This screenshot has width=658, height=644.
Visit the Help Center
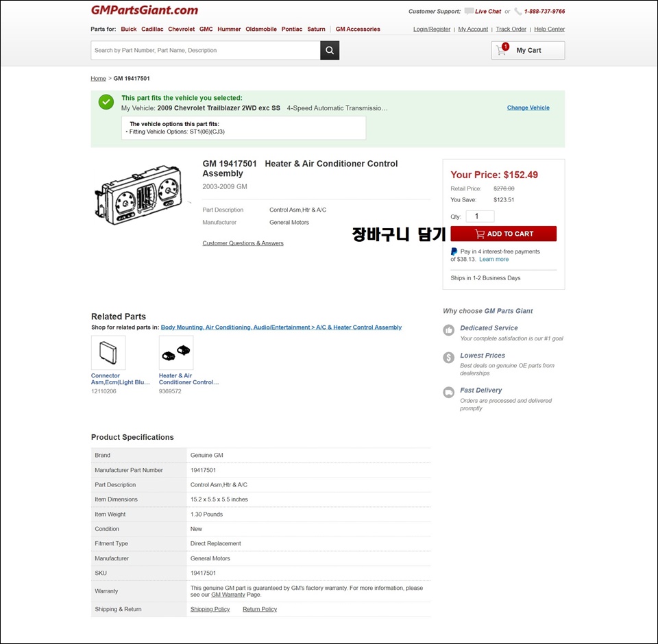549,29
